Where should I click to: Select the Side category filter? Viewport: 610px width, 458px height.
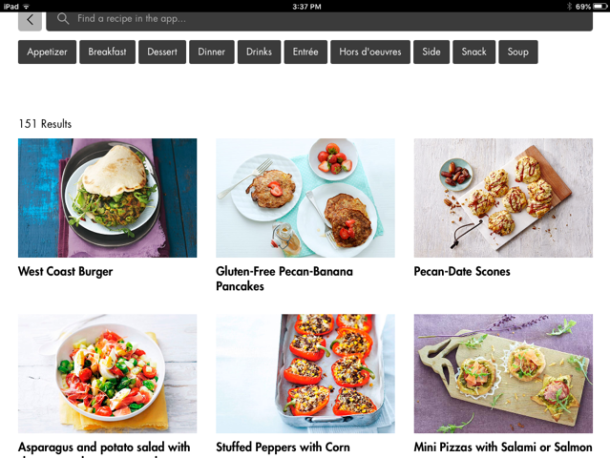tap(431, 52)
